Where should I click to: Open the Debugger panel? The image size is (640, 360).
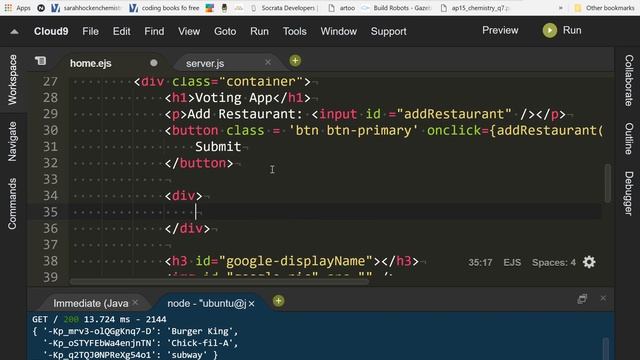click(629, 193)
